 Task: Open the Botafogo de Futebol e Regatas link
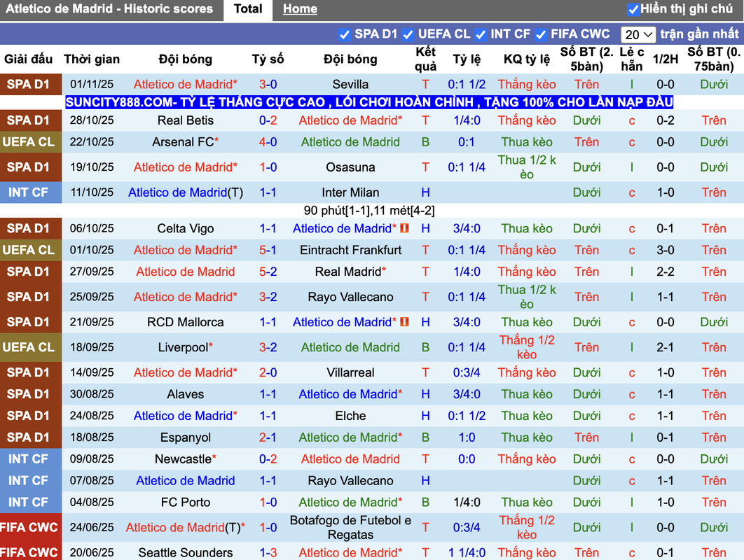coord(350,527)
